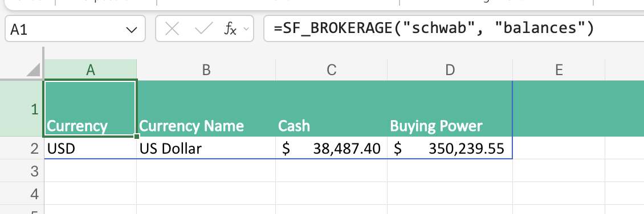This screenshot has height=214, width=644.
Task: Open the Name Box dropdown arrow
Action: click(132, 30)
